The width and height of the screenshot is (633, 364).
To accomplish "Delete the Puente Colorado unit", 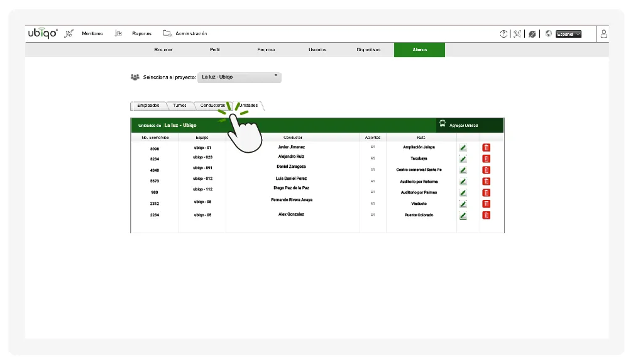I will (487, 216).
